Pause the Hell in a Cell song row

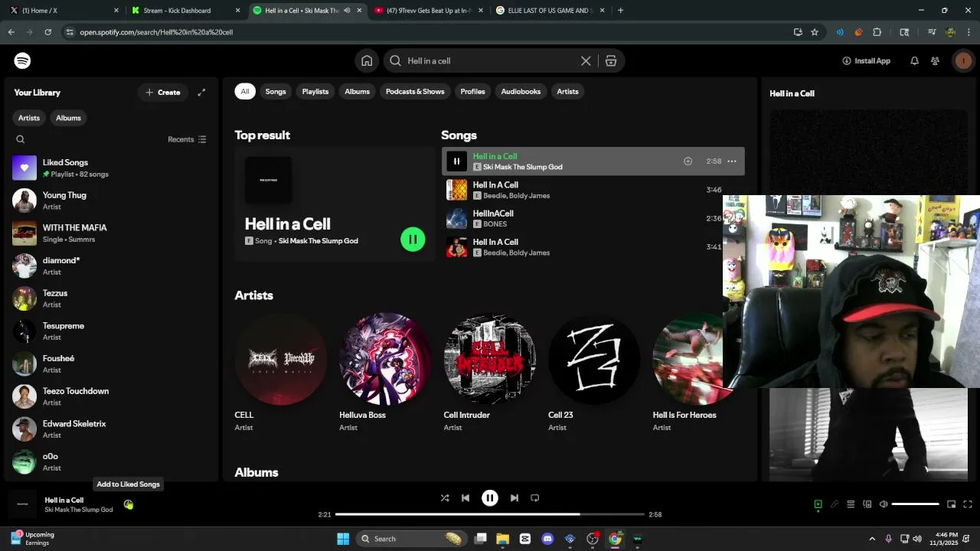pyautogui.click(x=456, y=161)
